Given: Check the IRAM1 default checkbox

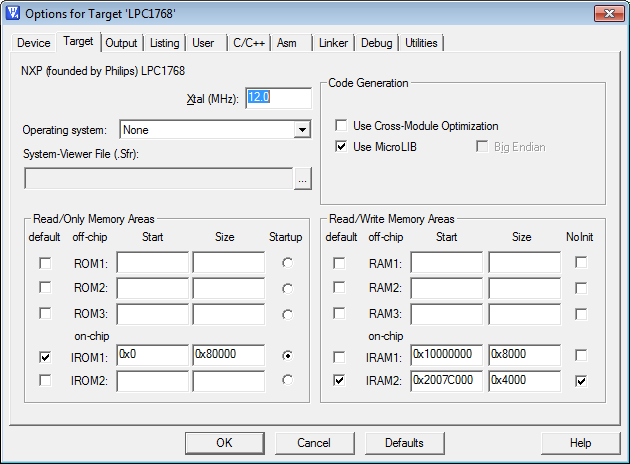Looking at the screenshot, I should point(339,356).
